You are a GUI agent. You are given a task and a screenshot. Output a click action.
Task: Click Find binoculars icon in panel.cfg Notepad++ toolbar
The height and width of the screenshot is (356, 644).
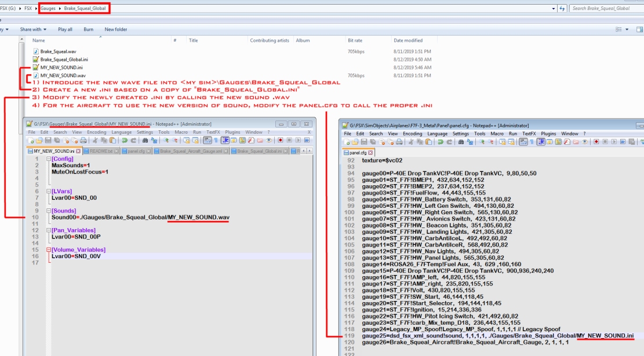click(x=461, y=141)
